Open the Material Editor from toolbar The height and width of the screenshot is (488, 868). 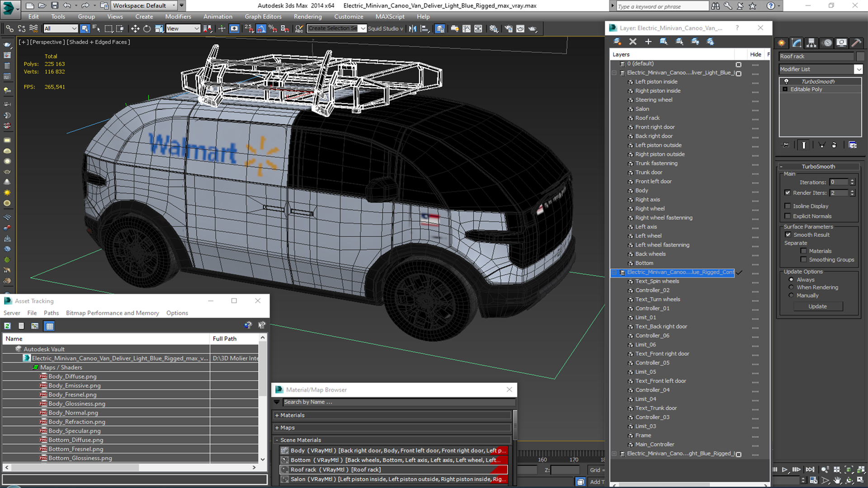point(494,28)
